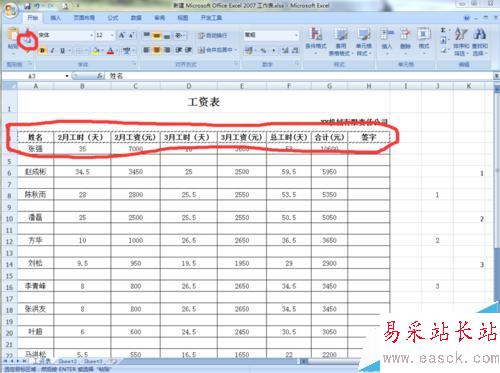Click the Undo arrow in Quick Access Toolbar

pos(37,6)
